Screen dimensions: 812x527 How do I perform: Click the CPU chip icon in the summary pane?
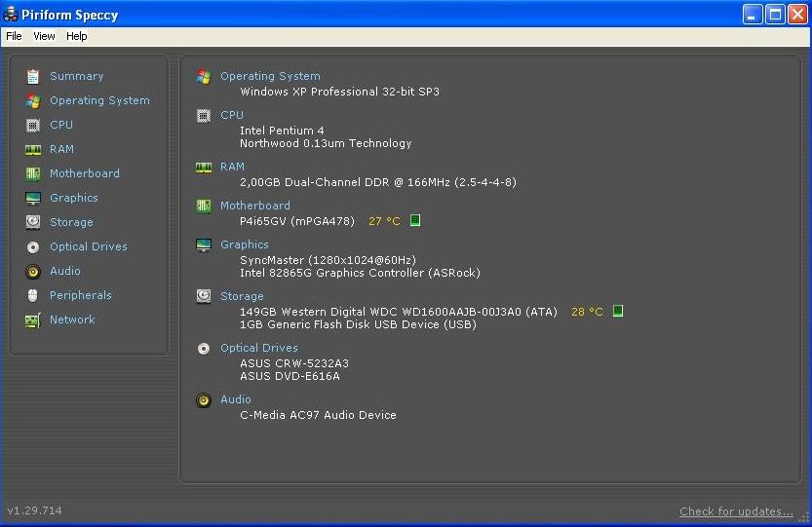[x=204, y=116]
